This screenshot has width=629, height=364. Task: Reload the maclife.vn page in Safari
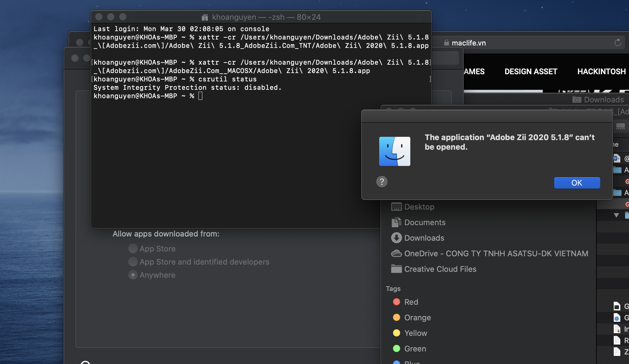coord(618,43)
